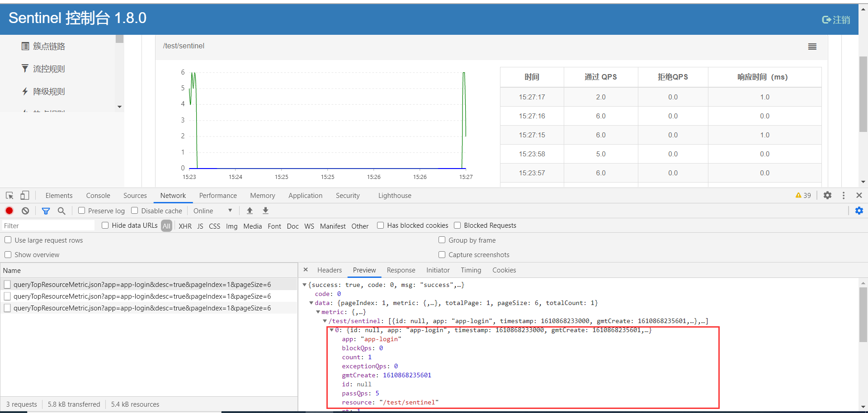This screenshot has height=413, width=868.
Task: Open the Cookies tab of the request
Action: tap(504, 270)
